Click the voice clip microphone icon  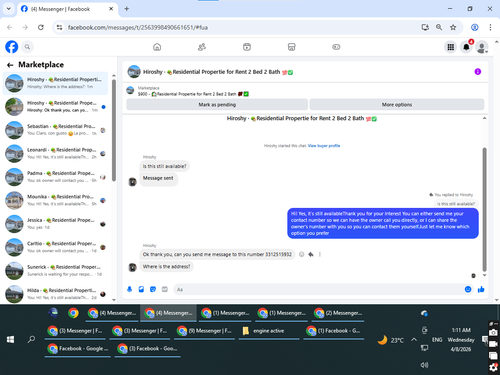coord(130,289)
